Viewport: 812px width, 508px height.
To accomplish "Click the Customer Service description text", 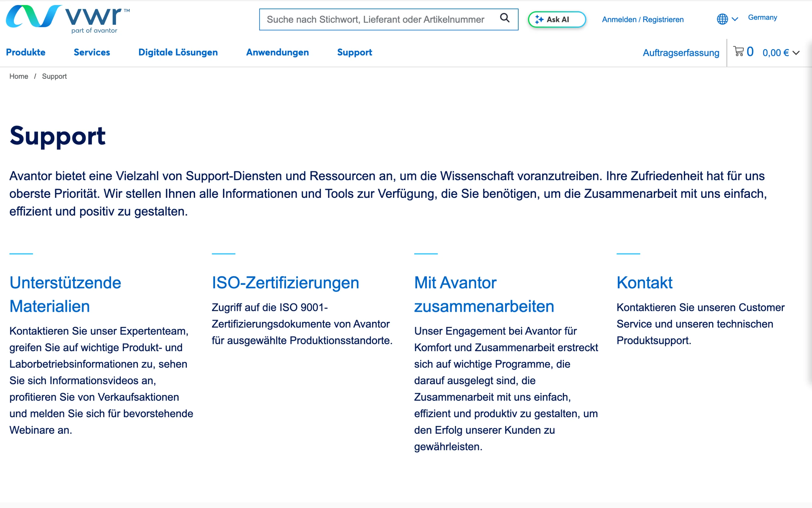I will tap(700, 324).
